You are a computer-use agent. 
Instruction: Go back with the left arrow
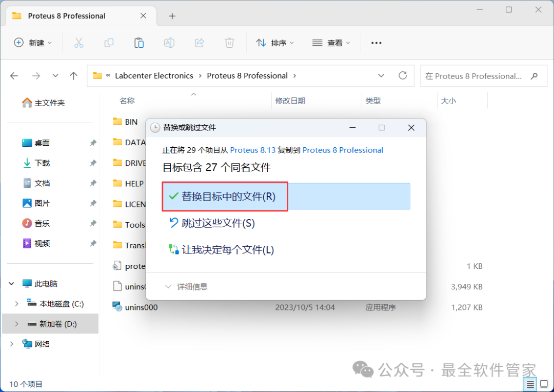(x=14, y=75)
